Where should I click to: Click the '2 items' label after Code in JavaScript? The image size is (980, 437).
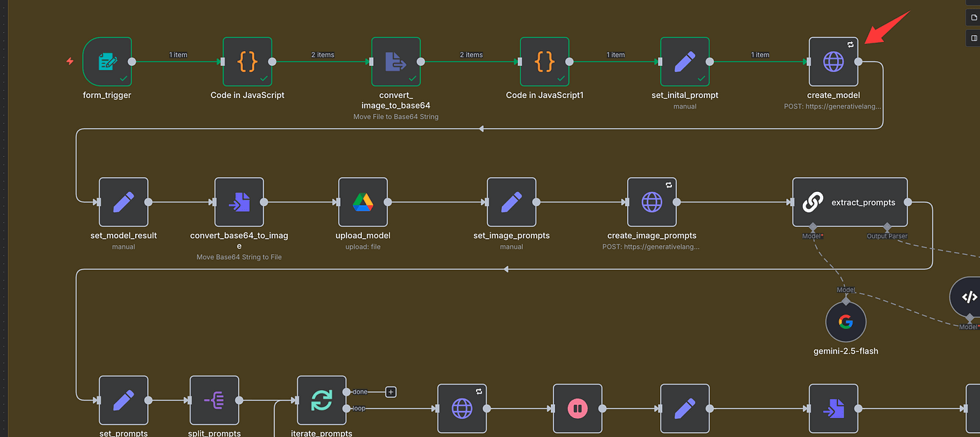tap(322, 55)
